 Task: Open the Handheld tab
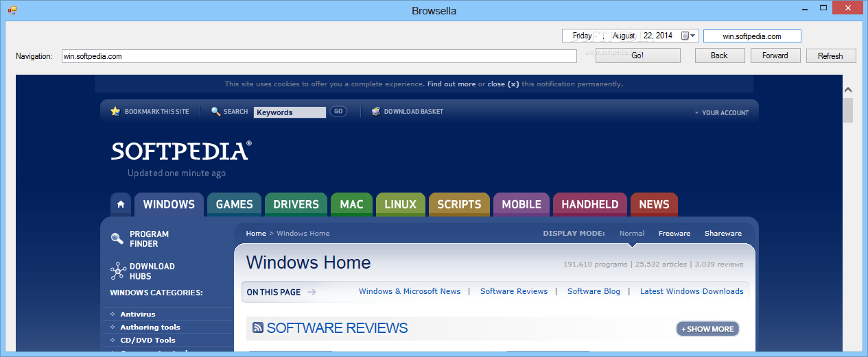(590, 204)
